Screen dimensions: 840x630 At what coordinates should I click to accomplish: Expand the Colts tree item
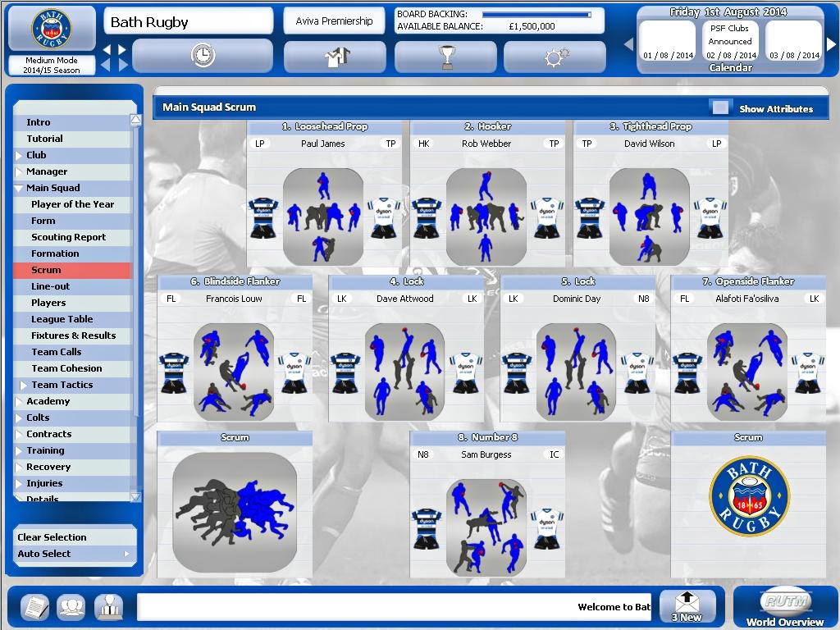click(x=20, y=418)
